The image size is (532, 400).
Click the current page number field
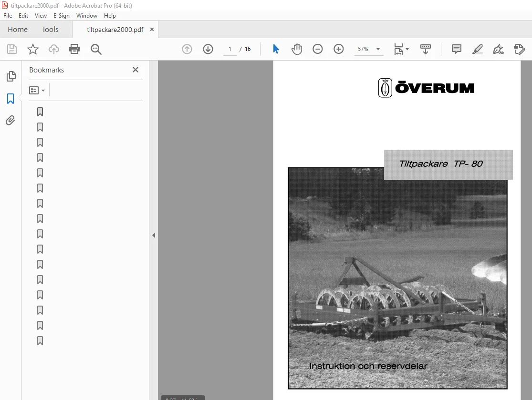[x=230, y=49]
